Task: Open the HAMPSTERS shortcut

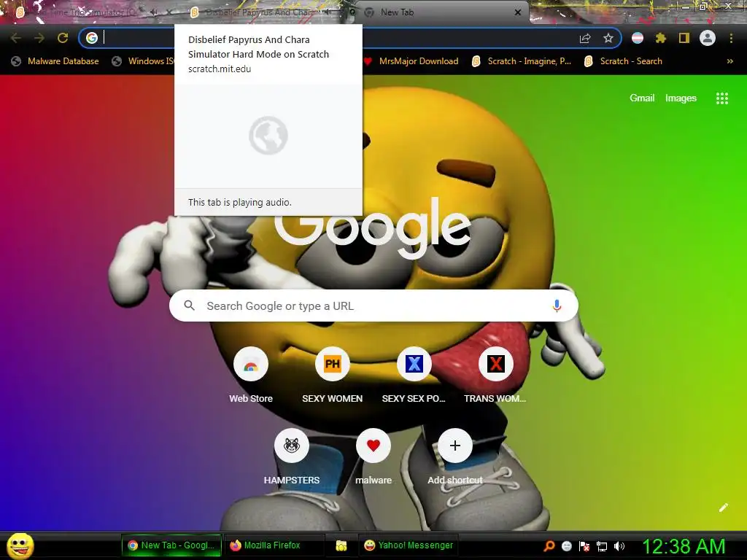Action: pyautogui.click(x=292, y=457)
